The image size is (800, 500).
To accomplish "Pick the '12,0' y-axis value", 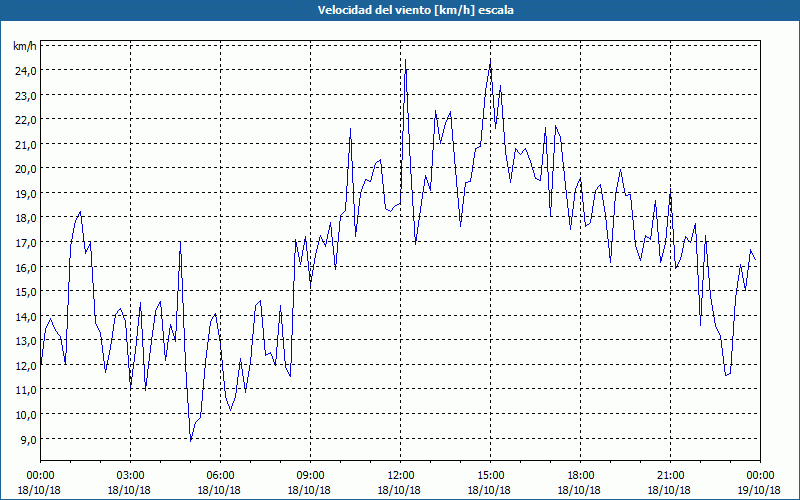I will click(26, 366).
